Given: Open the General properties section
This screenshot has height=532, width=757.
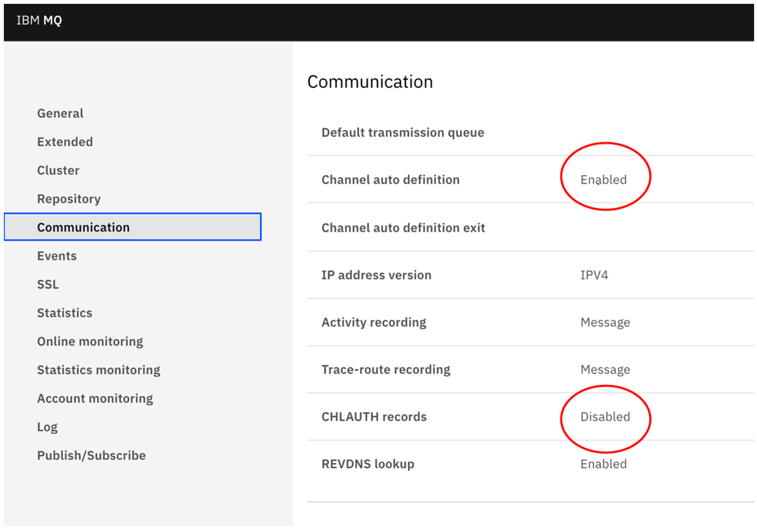Looking at the screenshot, I should pyautogui.click(x=60, y=114).
